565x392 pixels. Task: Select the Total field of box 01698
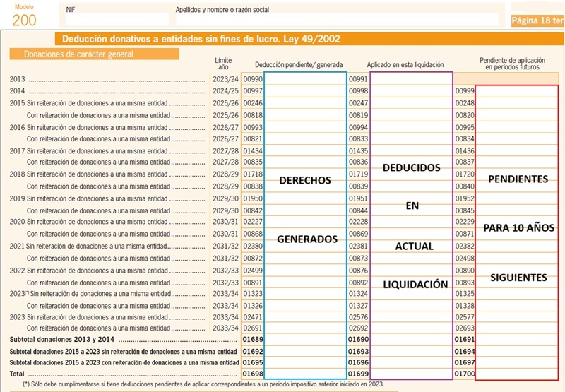(306, 374)
